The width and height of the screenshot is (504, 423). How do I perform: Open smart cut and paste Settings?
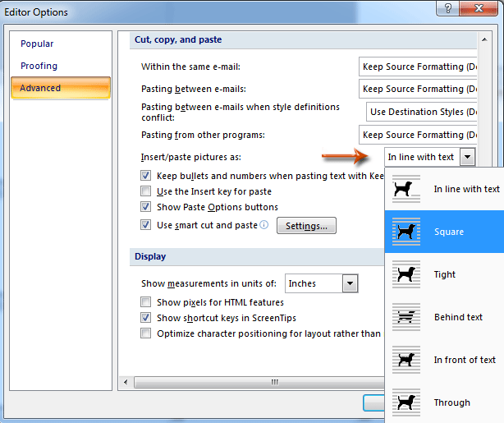(x=306, y=226)
